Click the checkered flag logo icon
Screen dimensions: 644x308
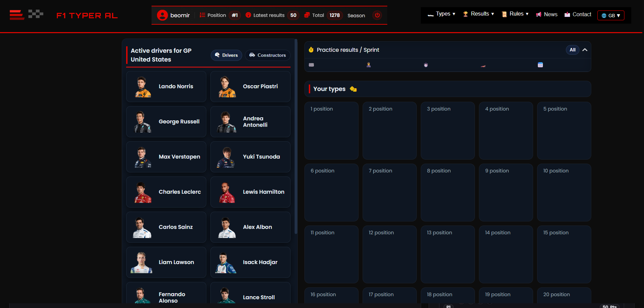click(x=36, y=14)
